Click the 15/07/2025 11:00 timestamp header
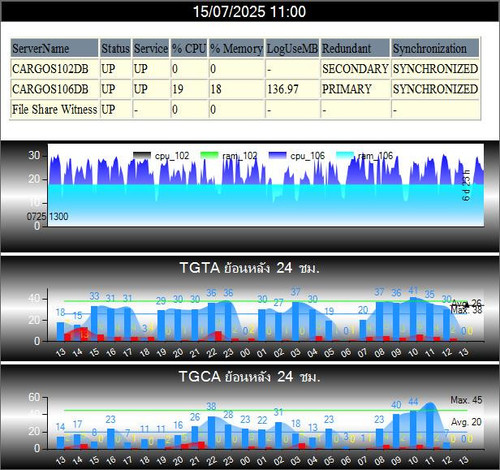The image size is (500, 470). pyautogui.click(x=250, y=12)
